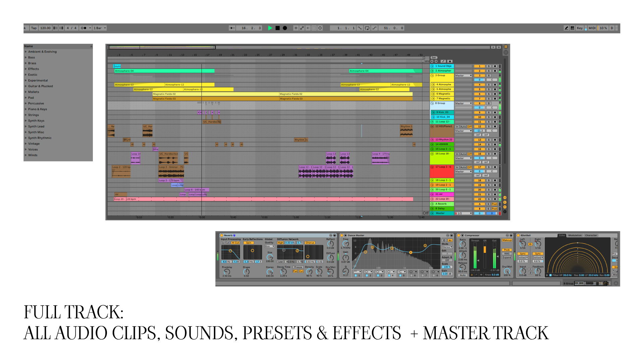Collapse the 3 Group track
Viewport: 644px width, 362px height.
click(x=432, y=76)
